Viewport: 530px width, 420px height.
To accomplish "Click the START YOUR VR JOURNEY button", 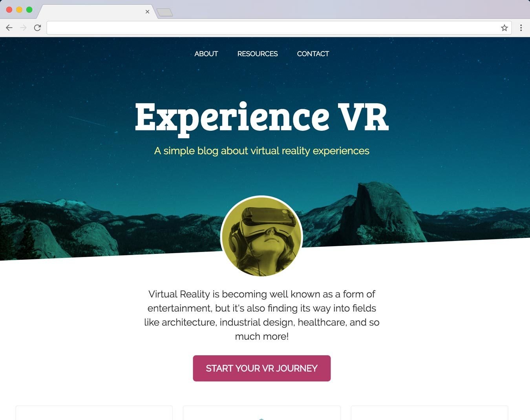I will click(262, 368).
